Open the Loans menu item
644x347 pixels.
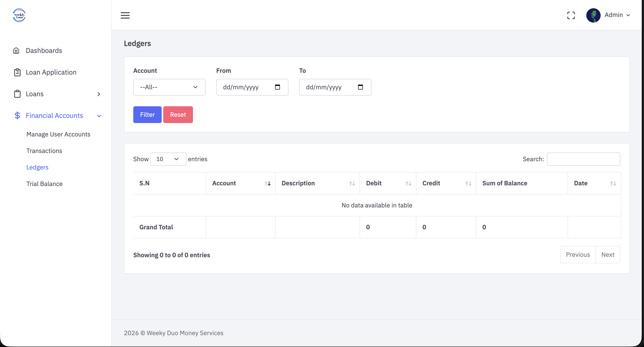click(34, 94)
